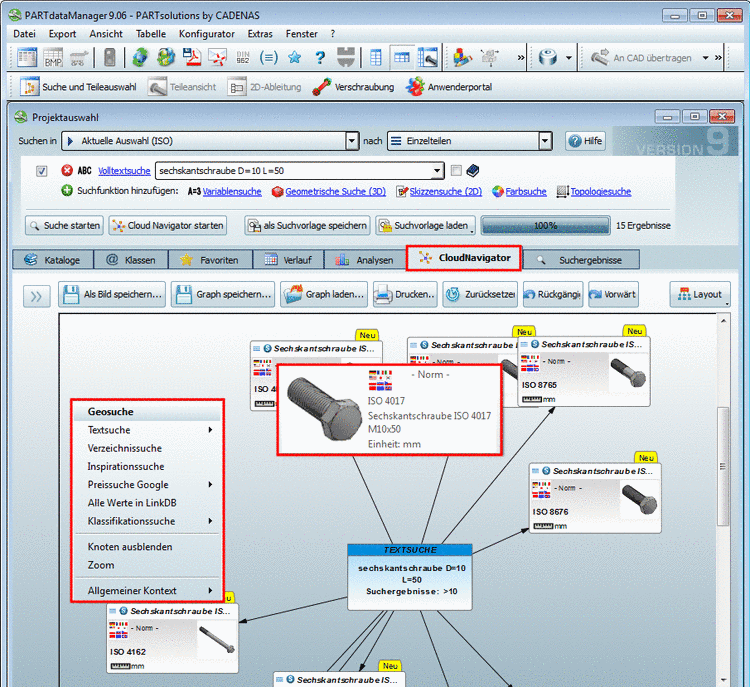The width and height of the screenshot is (750, 687).
Task: Click the full-text search input field
Action: tap(294, 171)
